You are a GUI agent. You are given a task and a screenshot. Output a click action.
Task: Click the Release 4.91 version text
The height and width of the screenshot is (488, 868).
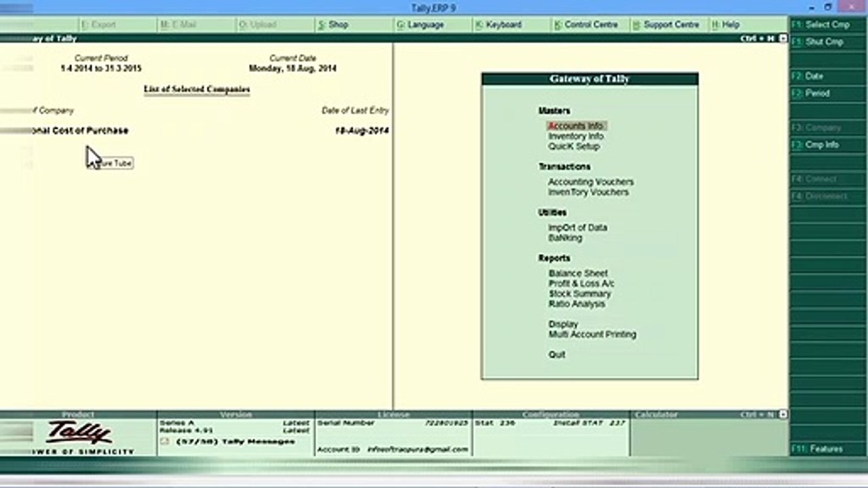(186, 430)
